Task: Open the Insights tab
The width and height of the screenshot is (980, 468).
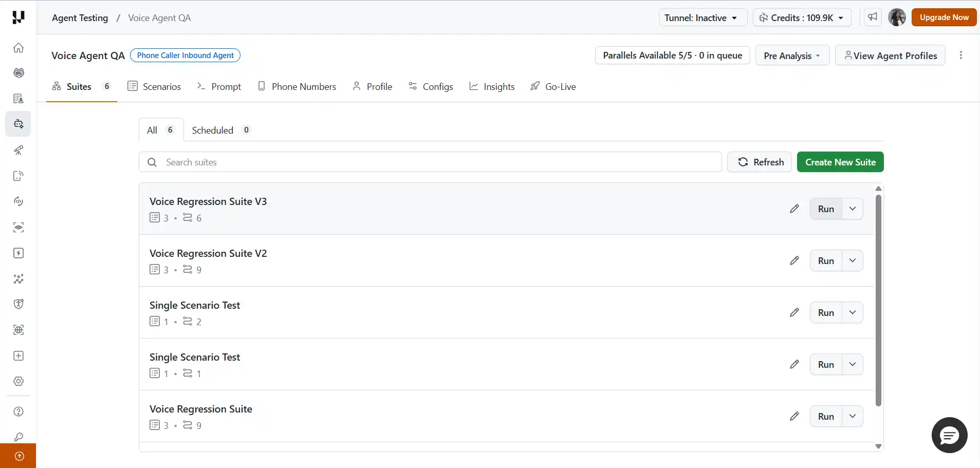Action: pos(492,86)
